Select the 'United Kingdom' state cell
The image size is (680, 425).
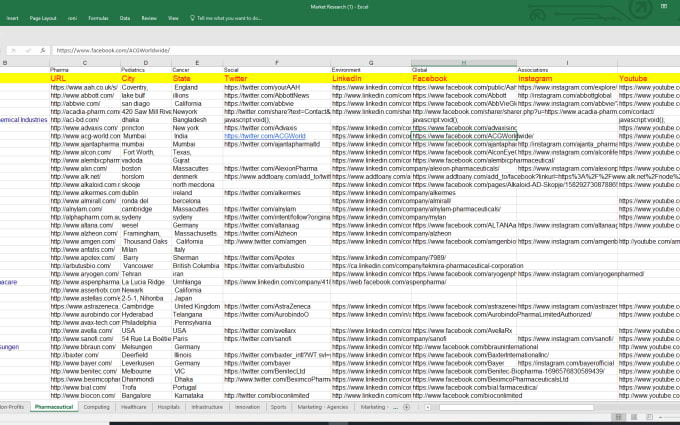197,306
